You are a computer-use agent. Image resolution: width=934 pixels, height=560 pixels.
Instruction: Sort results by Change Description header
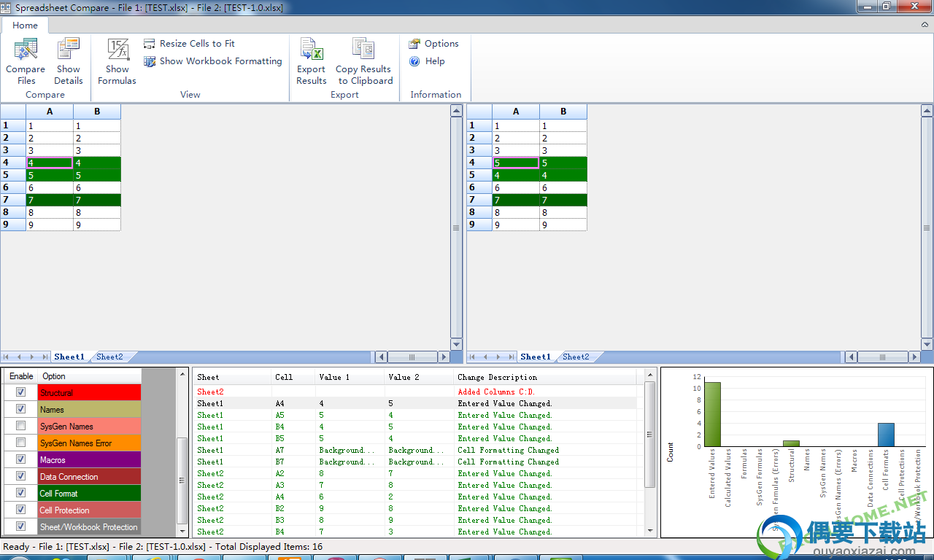pyautogui.click(x=545, y=377)
